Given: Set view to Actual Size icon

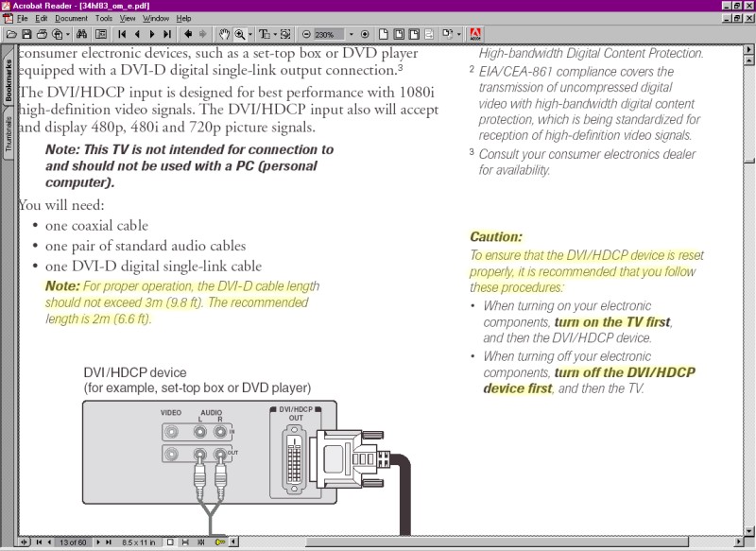Looking at the screenshot, I should [384, 34].
